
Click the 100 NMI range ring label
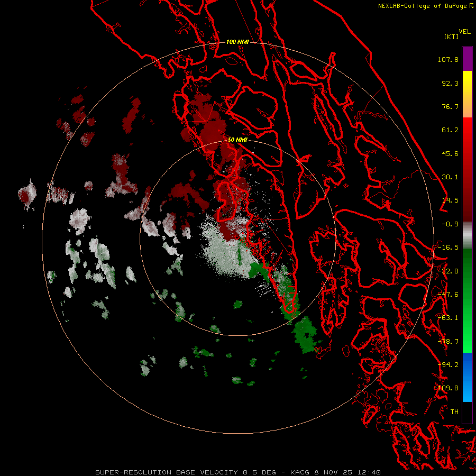(x=237, y=42)
